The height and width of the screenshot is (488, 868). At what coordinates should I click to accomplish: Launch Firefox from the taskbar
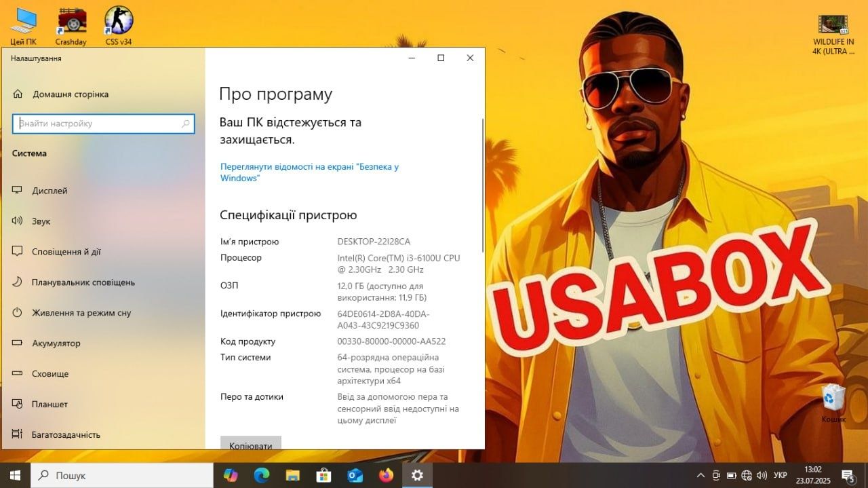(x=386, y=475)
